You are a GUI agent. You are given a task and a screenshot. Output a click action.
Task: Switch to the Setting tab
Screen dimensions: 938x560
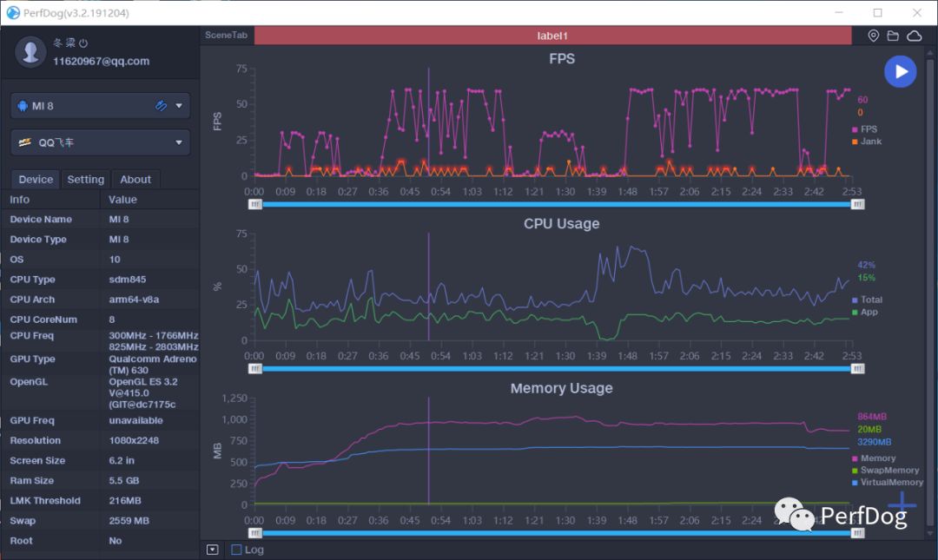point(85,180)
